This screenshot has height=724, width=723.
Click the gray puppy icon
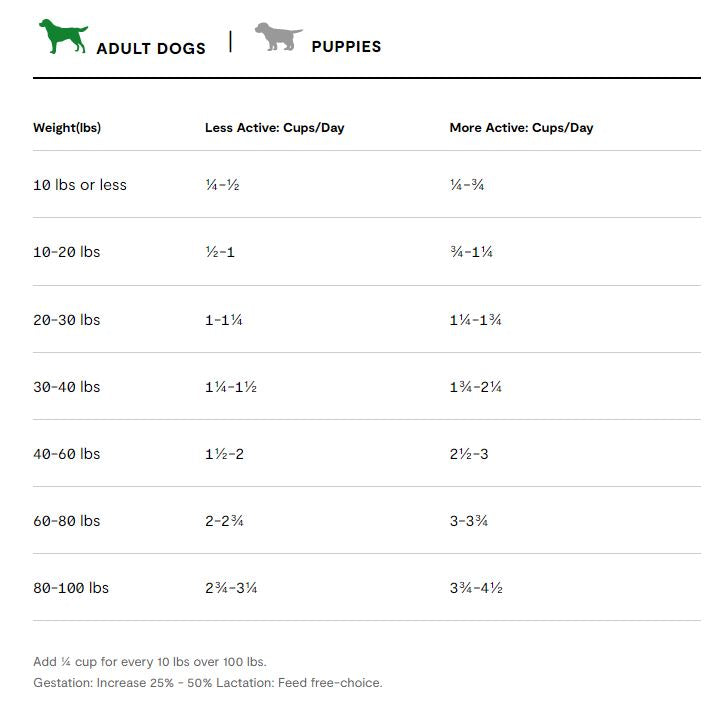pyautogui.click(x=278, y=38)
